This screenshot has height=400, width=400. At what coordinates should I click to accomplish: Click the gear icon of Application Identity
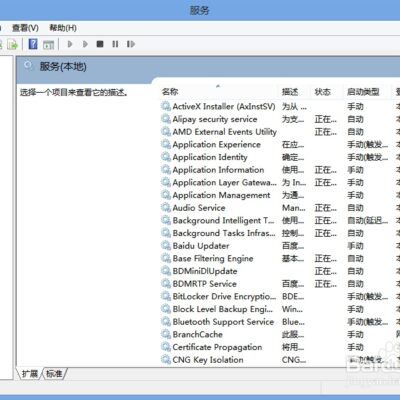pos(166,157)
